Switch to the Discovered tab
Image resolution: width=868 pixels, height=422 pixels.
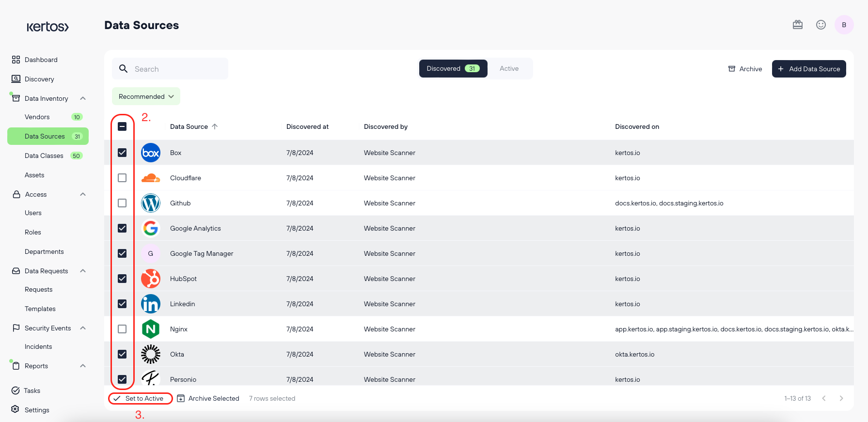[x=453, y=69]
